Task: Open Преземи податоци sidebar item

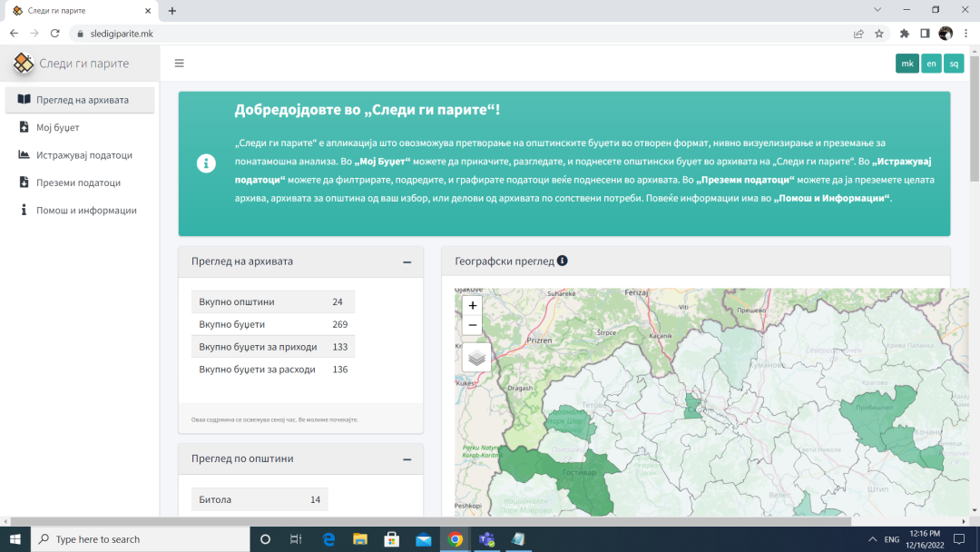Action: pyautogui.click(x=80, y=182)
